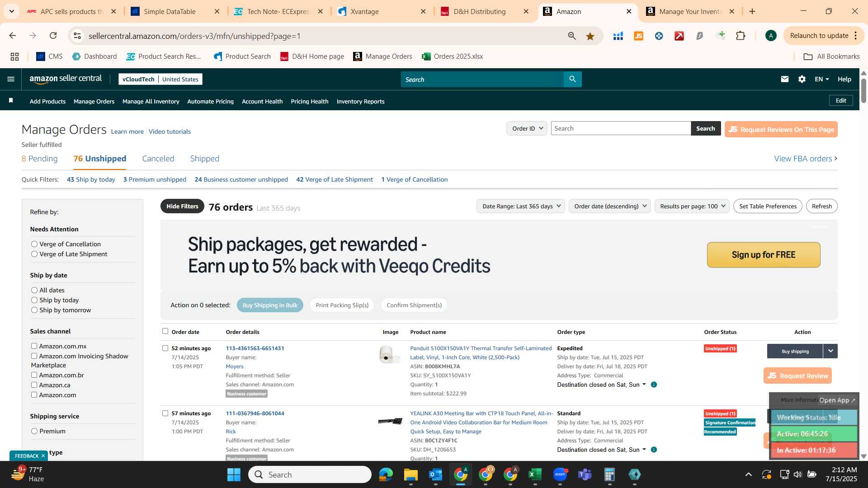Expand the Date Range Last 365 days dropdown

coord(521,206)
